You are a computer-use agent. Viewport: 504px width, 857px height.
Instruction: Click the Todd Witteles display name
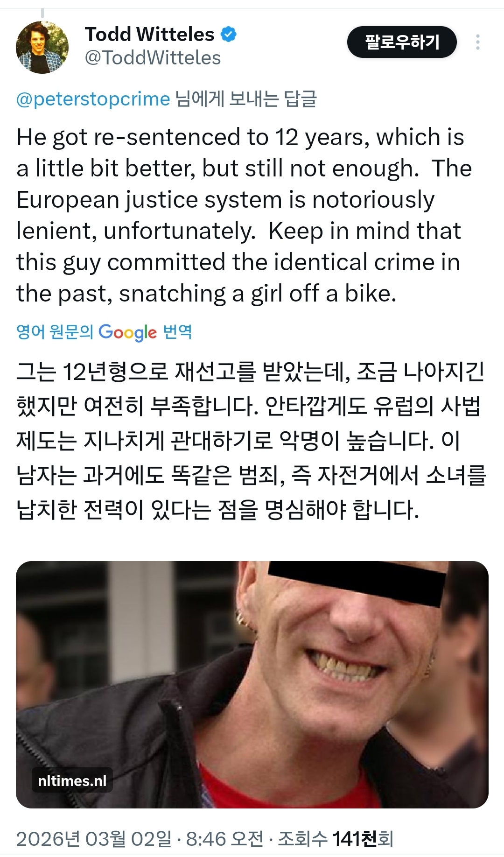150,34
